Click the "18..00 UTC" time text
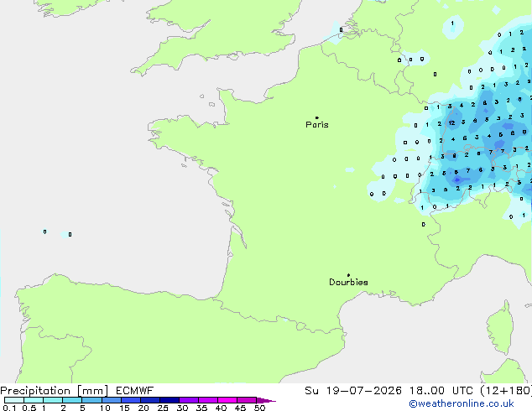Screen dimensions: 532x411 (441, 391)
